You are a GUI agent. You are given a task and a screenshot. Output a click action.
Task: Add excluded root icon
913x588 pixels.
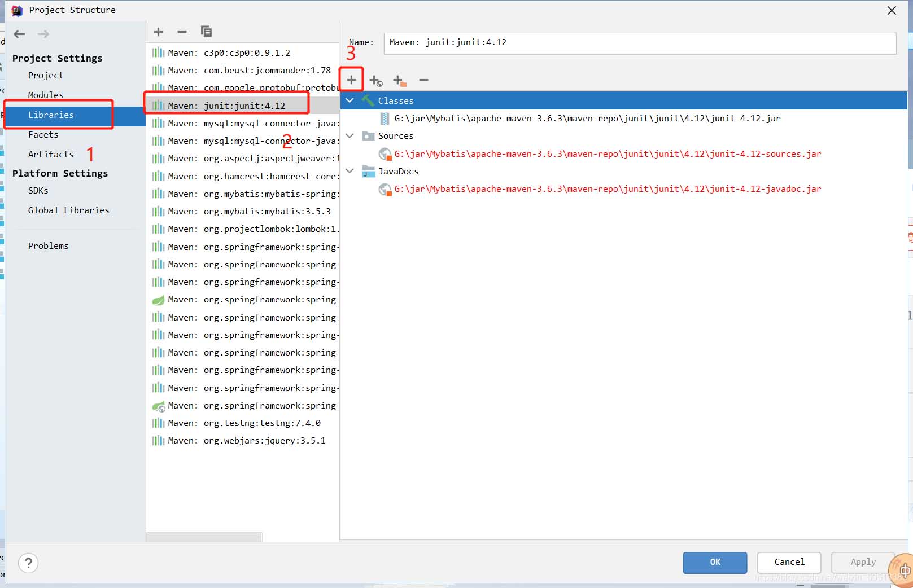click(399, 81)
